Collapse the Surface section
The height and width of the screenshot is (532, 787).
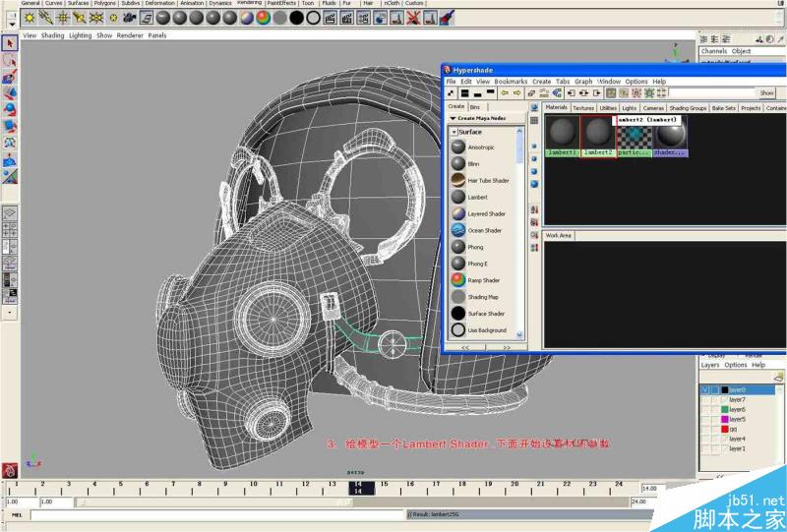tap(454, 131)
